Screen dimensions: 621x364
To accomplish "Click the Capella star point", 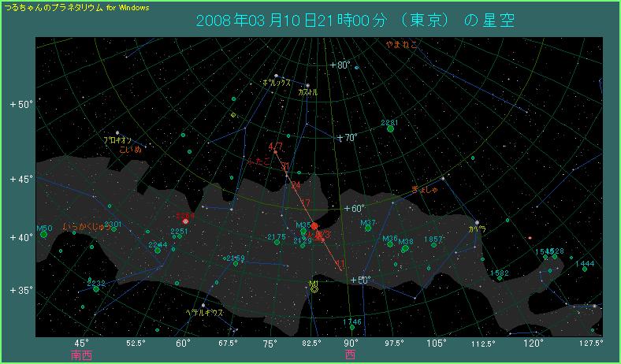I will pyautogui.click(x=477, y=223).
